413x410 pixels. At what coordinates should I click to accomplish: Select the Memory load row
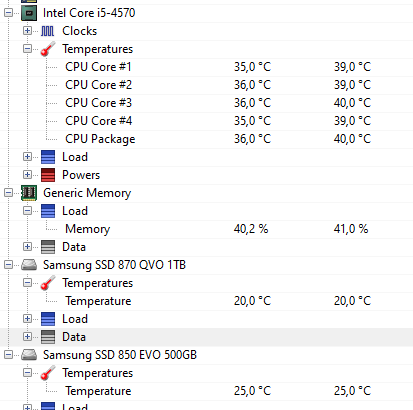pos(206,229)
